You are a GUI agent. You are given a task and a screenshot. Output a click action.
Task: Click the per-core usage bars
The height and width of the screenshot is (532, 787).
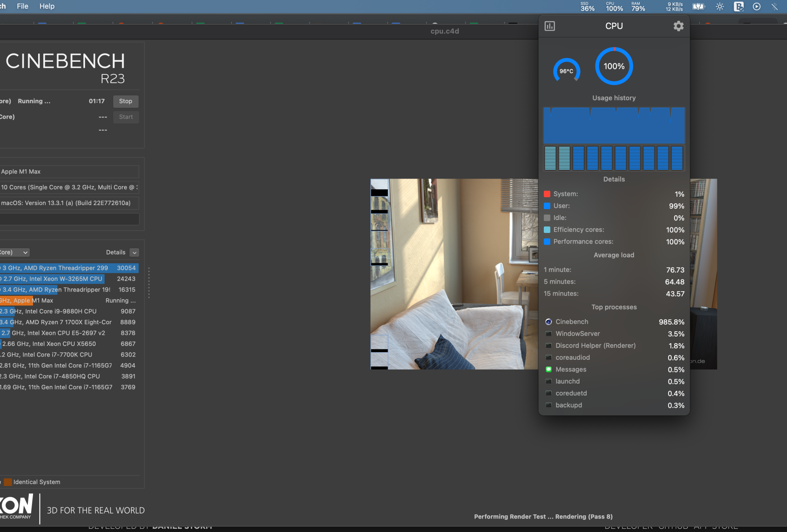click(x=614, y=158)
